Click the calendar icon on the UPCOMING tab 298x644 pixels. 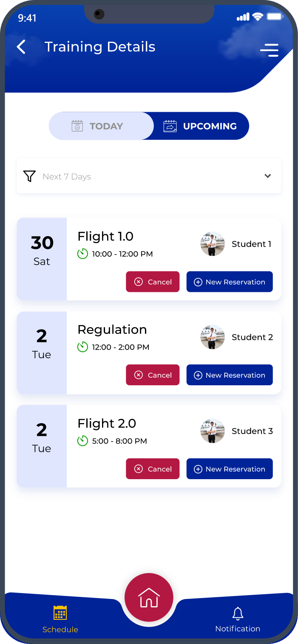click(170, 126)
